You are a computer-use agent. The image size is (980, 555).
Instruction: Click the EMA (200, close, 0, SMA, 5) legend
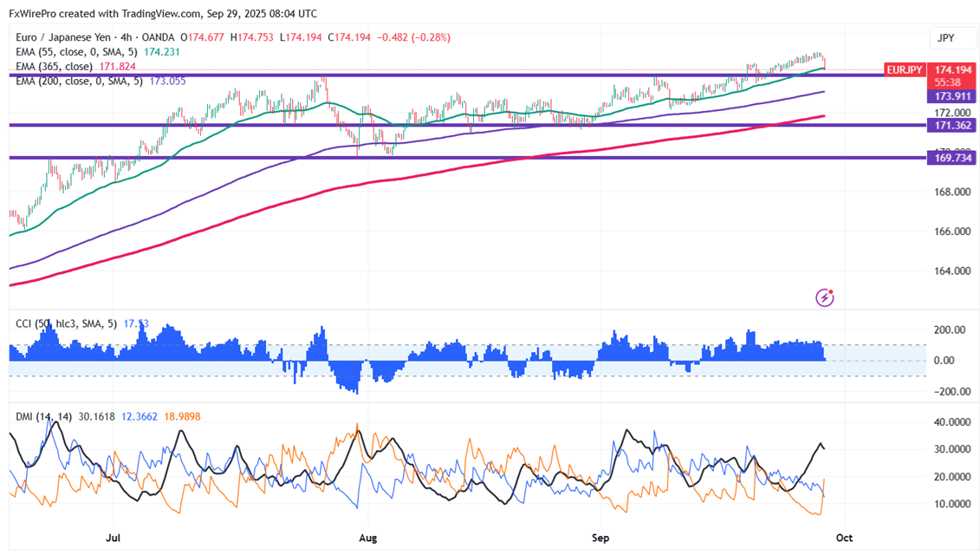(80, 81)
